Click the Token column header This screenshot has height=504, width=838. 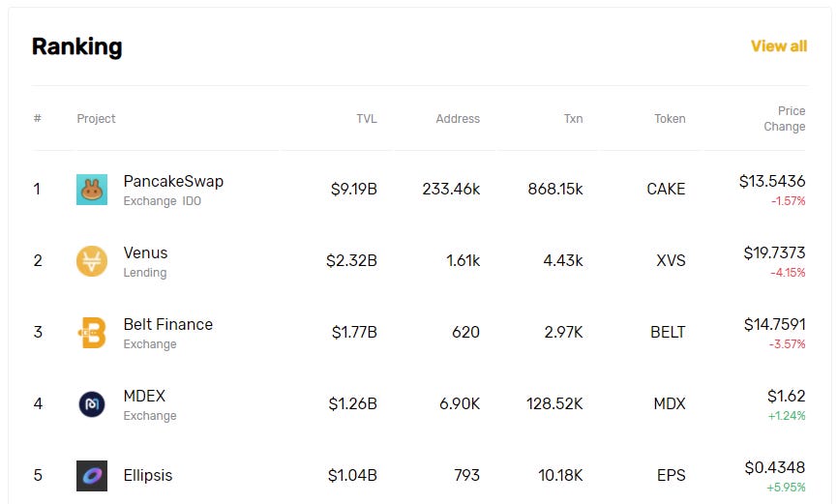pyautogui.click(x=670, y=119)
